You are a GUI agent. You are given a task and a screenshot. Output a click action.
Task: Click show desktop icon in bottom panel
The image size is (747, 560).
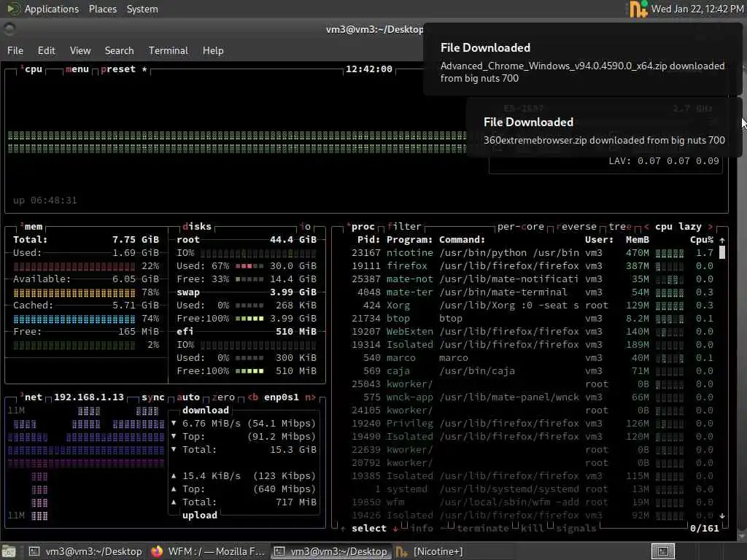coord(9,551)
